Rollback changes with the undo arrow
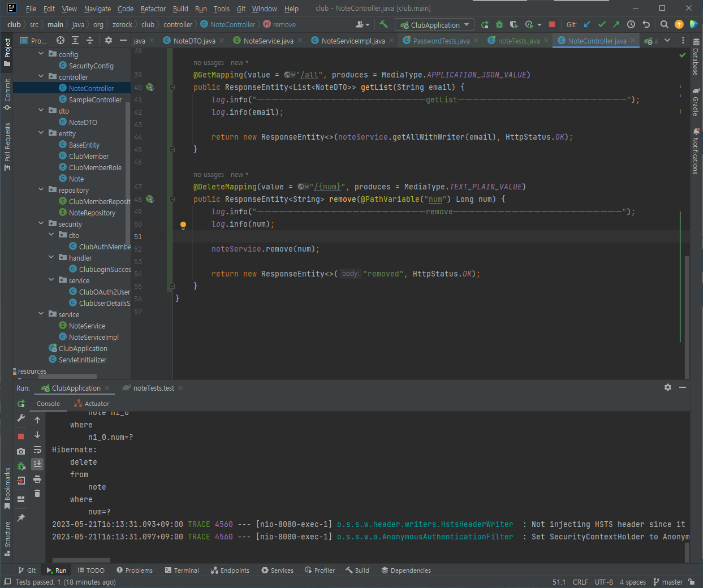708x588 pixels. pyautogui.click(x=646, y=24)
